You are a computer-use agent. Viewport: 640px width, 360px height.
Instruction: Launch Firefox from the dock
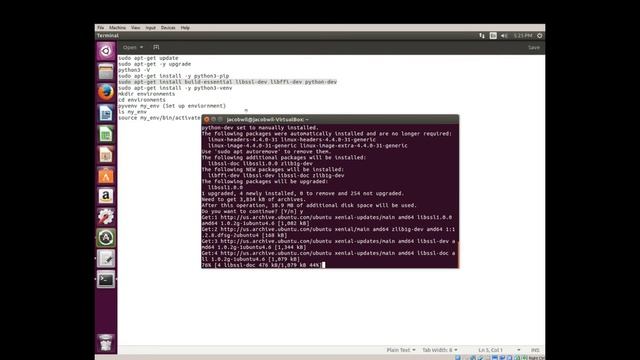106,92
